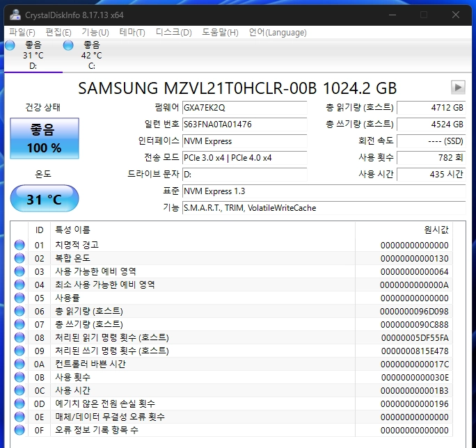Open the 파일(F) menu
Screen dimensions: 476x448
pos(22,32)
